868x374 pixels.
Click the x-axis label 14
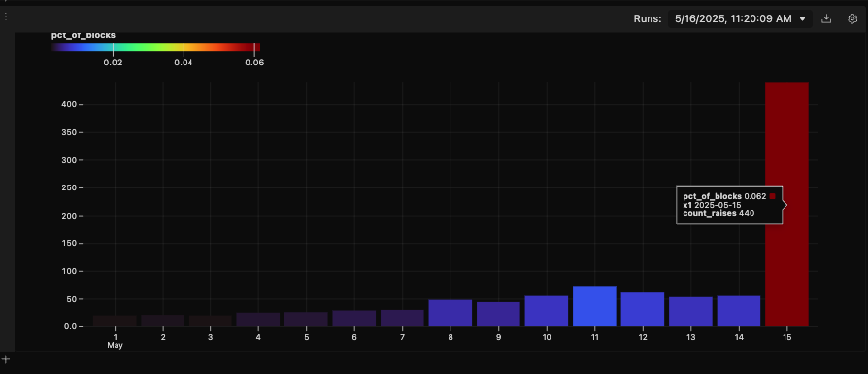739,337
